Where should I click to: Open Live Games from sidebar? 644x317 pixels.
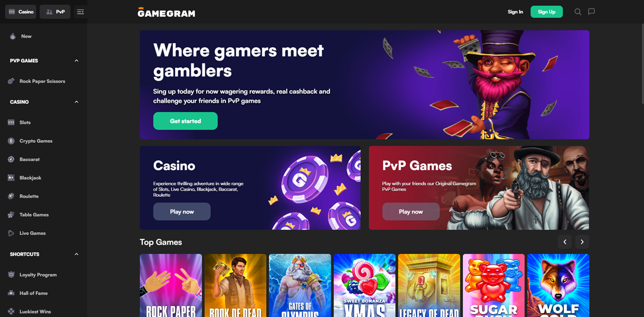32,233
